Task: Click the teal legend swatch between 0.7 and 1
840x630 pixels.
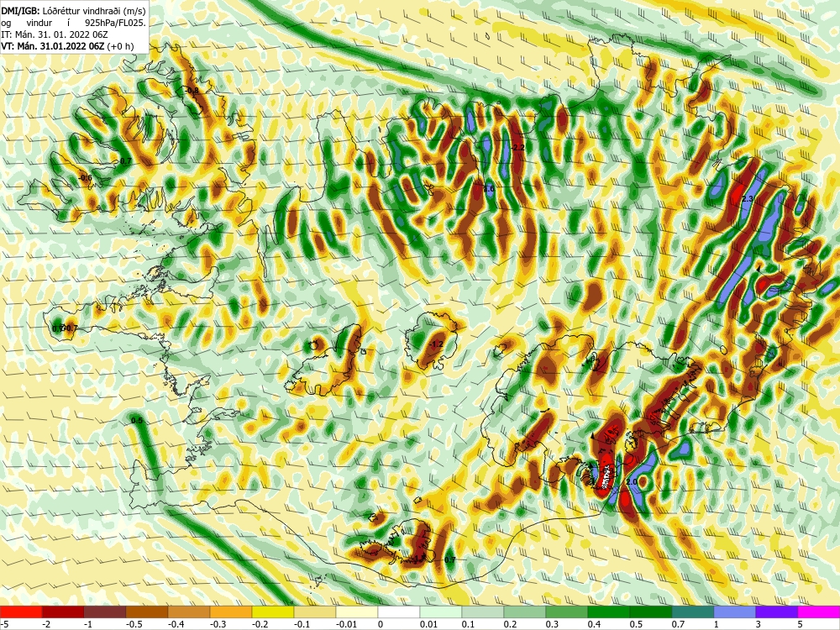Action: click(x=693, y=612)
